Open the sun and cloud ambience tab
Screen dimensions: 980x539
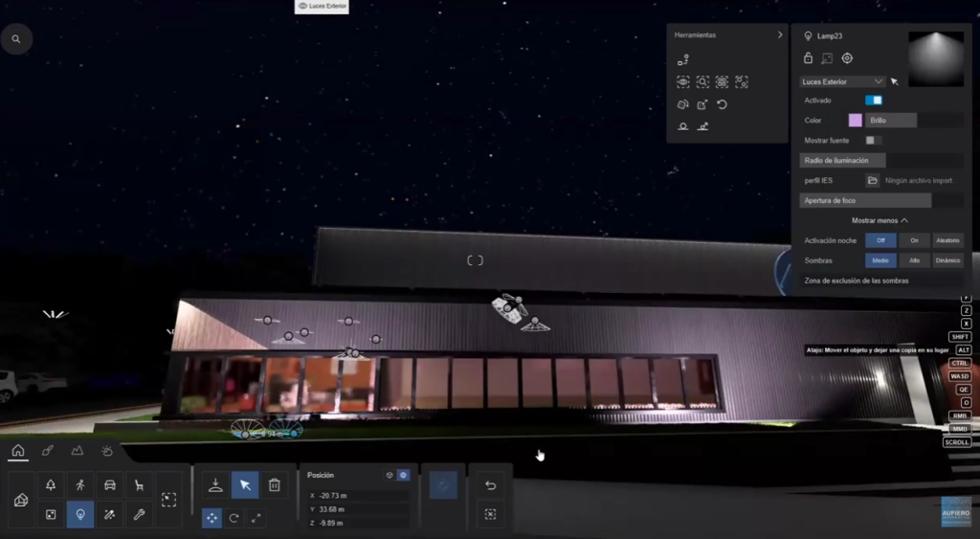pos(107,450)
